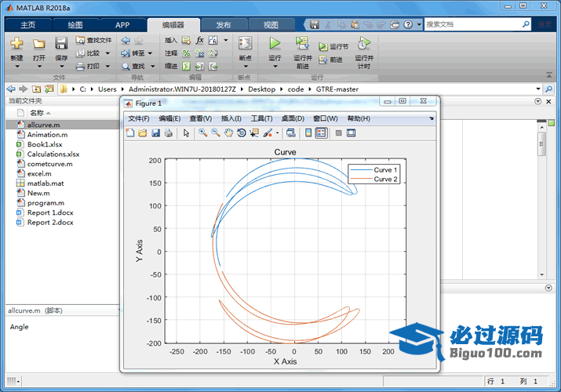The width and height of the screenshot is (561, 392).
Task: Click the Run (运行) green arrow
Action: (x=275, y=43)
